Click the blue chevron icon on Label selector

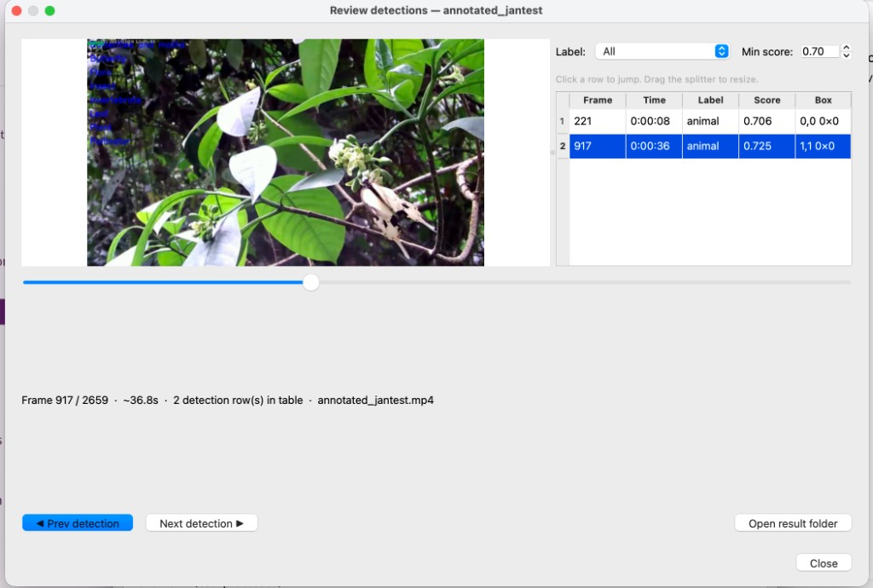[722, 51]
